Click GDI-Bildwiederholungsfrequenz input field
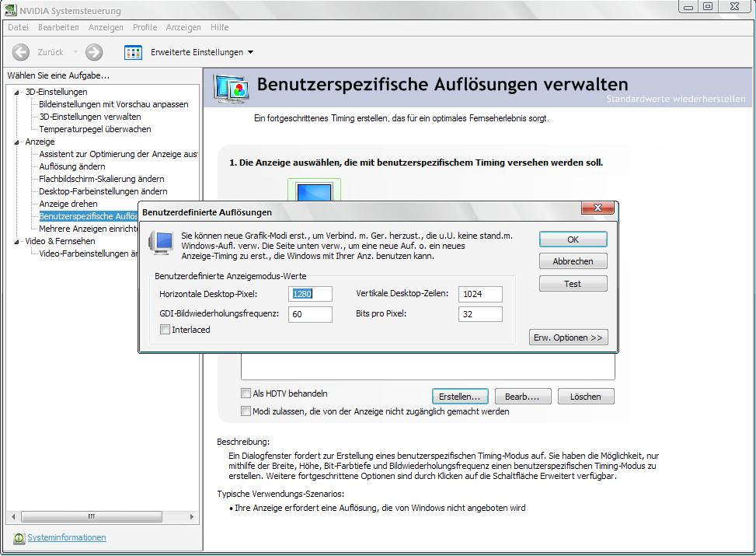This screenshot has height=556, width=756. pyautogui.click(x=311, y=314)
